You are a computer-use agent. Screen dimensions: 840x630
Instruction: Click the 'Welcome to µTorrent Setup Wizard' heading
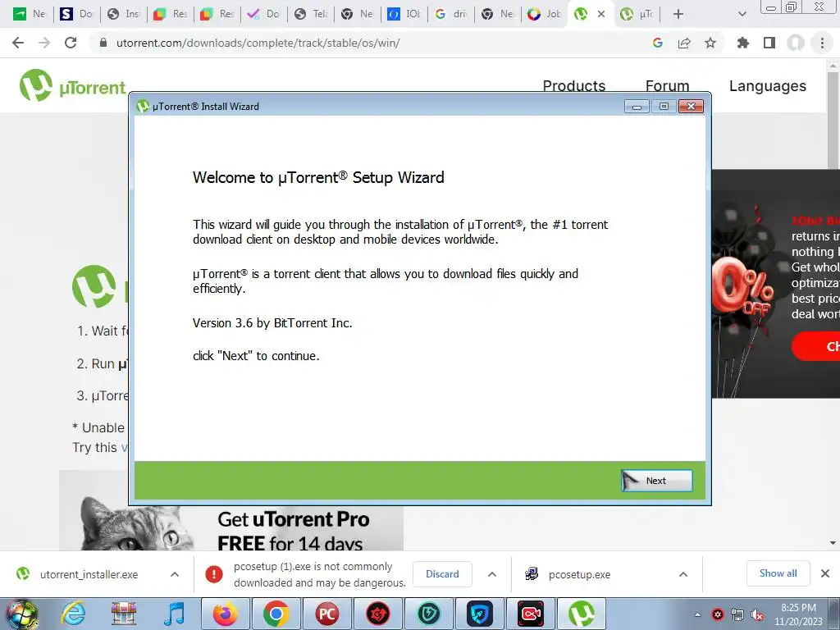318,177
